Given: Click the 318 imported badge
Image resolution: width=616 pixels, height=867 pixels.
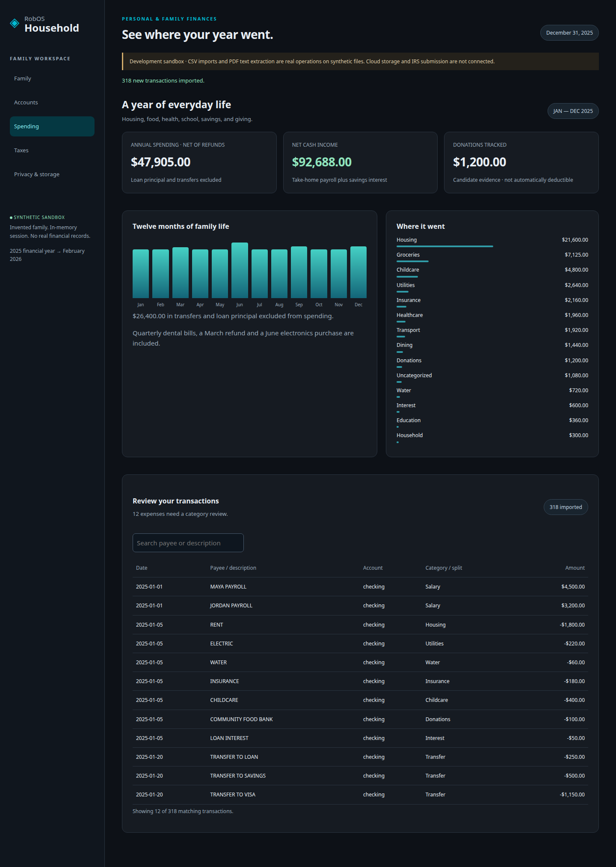Looking at the screenshot, I should (x=566, y=507).
